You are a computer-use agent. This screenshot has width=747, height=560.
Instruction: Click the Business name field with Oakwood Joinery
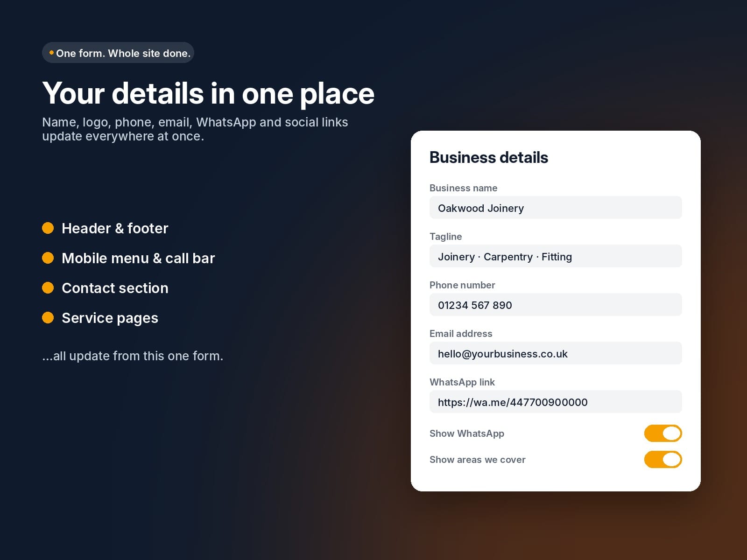[x=556, y=208]
